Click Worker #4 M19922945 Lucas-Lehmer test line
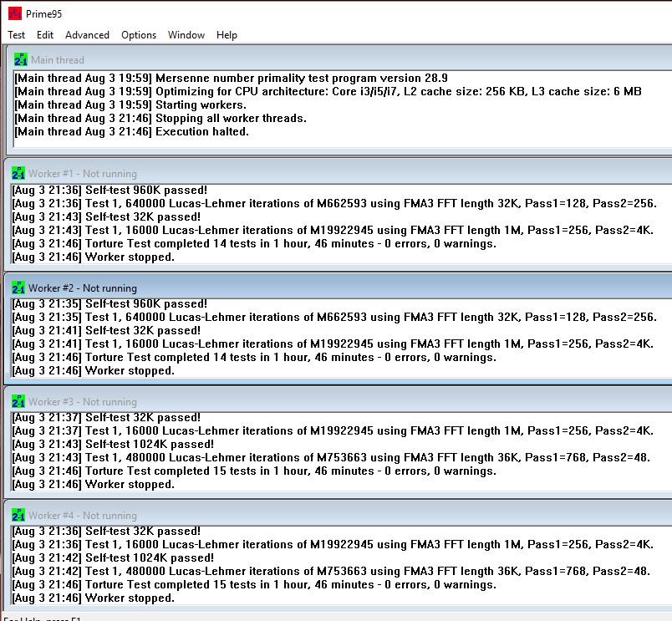 [x=333, y=544]
